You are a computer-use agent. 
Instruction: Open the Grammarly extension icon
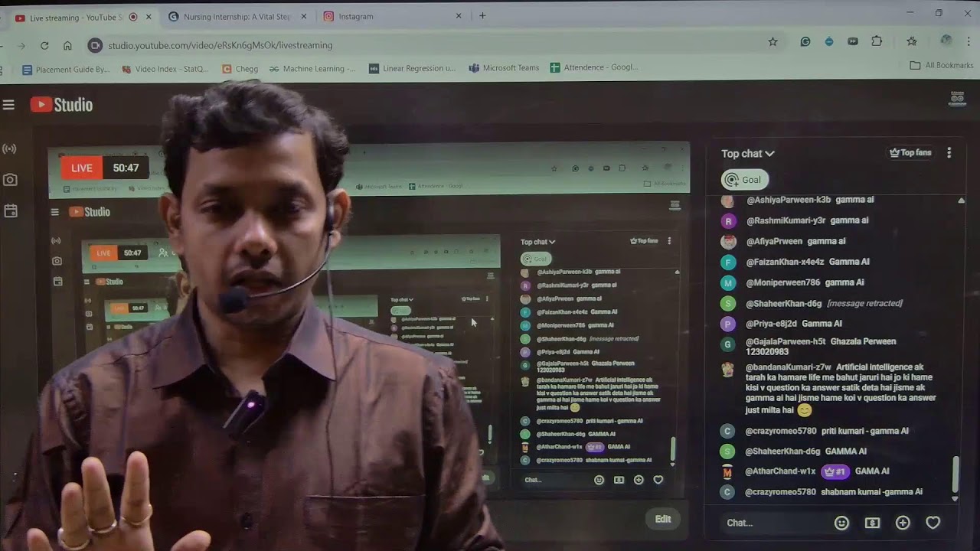click(x=805, y=42)
